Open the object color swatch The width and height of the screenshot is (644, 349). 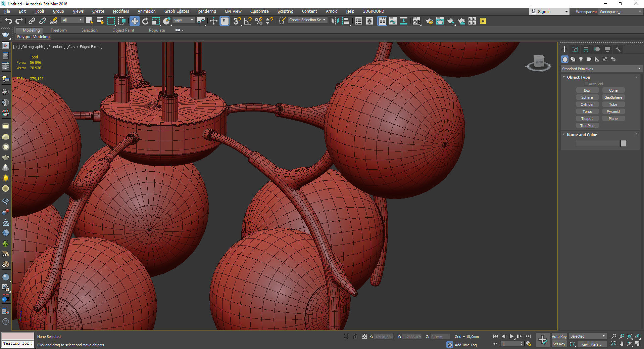coord(623,143)
